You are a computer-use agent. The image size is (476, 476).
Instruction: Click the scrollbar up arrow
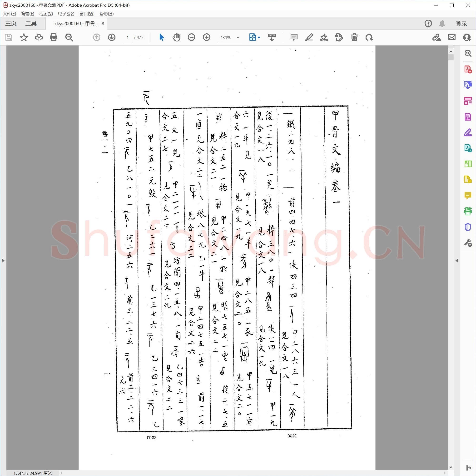[451, 52]
